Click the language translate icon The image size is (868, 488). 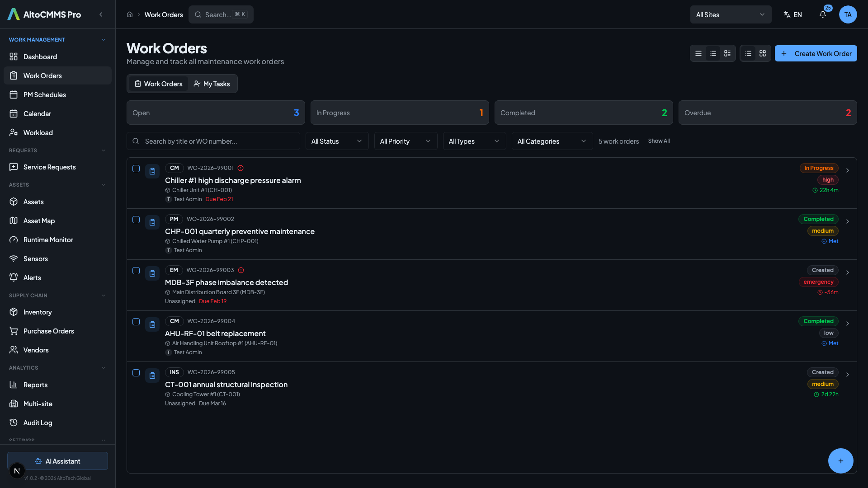point(787,14)
